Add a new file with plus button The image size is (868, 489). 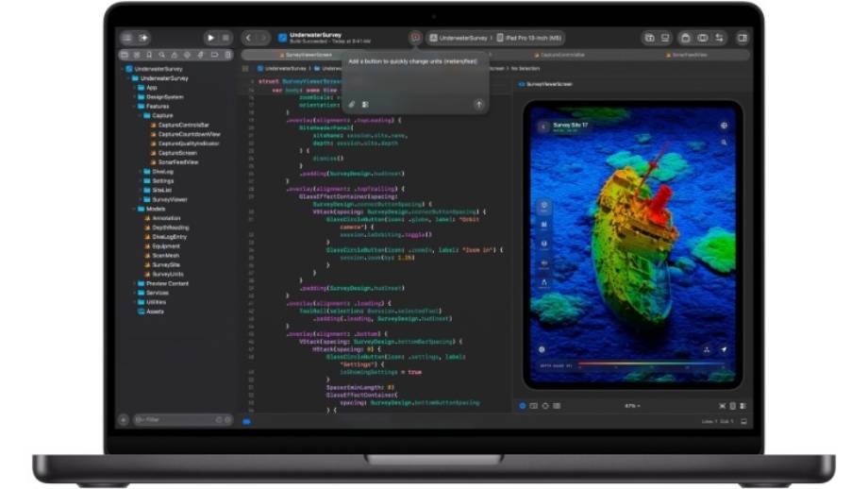(x=124, y=420)
